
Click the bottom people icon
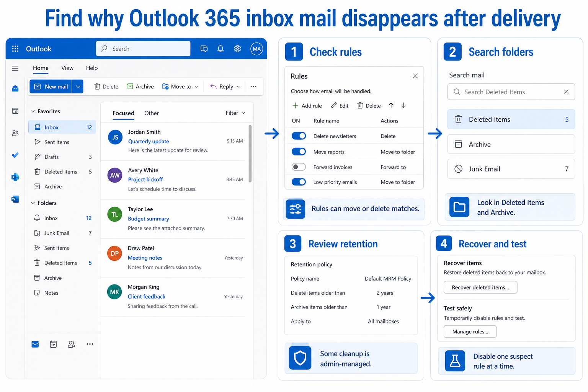click(x=71, y=344)
